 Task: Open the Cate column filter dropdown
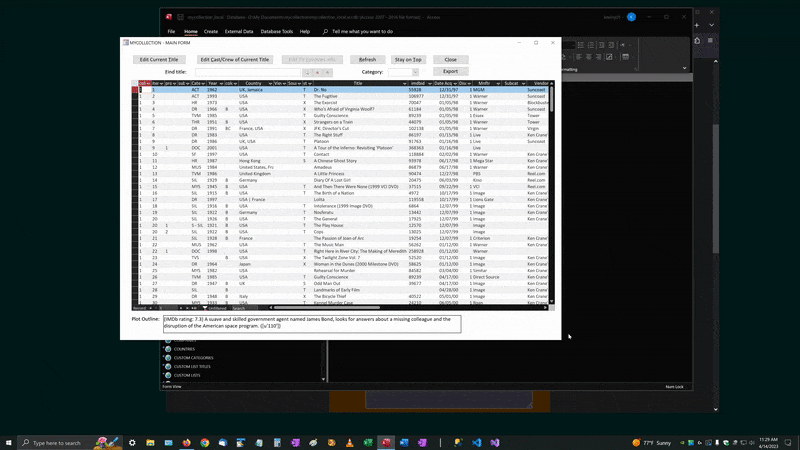coord(203,83)
